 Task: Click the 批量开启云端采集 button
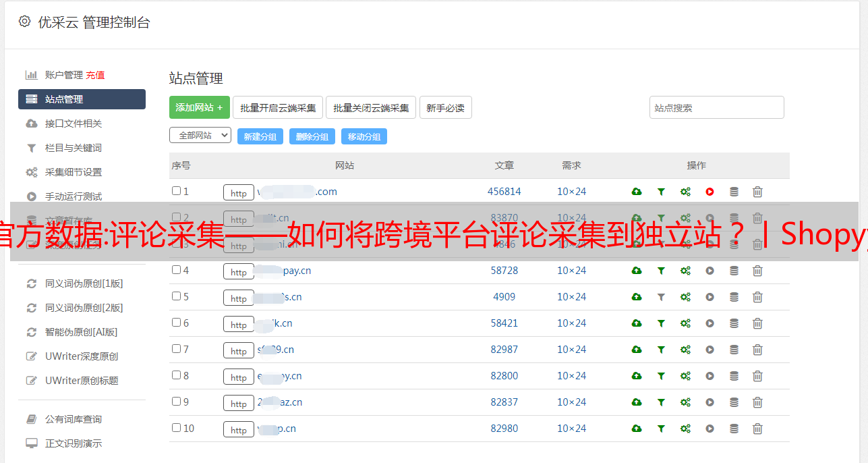(x=278, y=107)
